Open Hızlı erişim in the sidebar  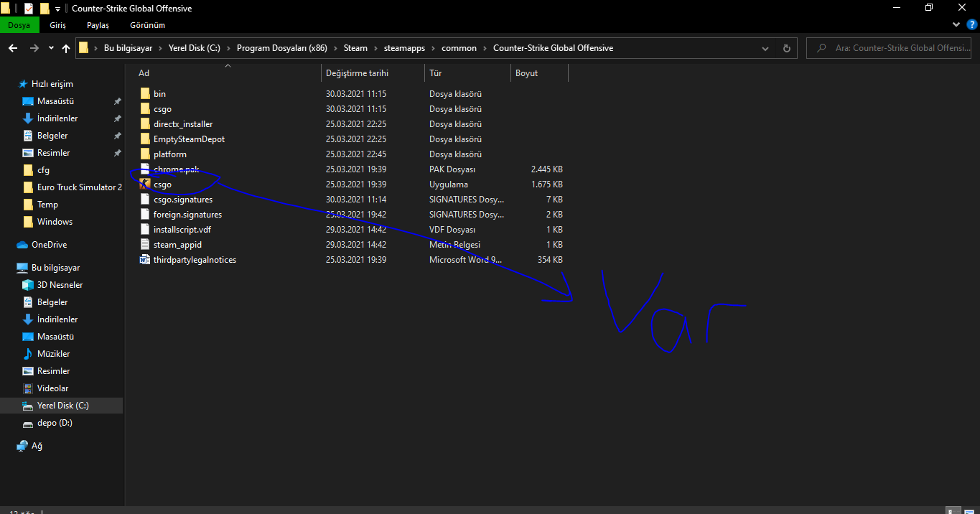pyautogui.click(x=52, y=84)
